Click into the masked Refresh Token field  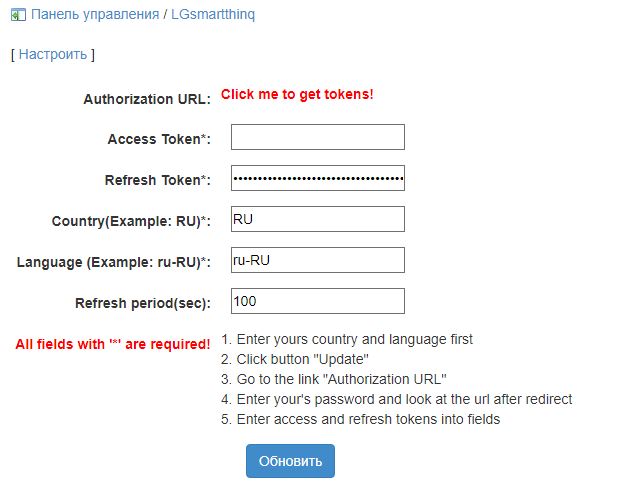[x=317, y=178]
